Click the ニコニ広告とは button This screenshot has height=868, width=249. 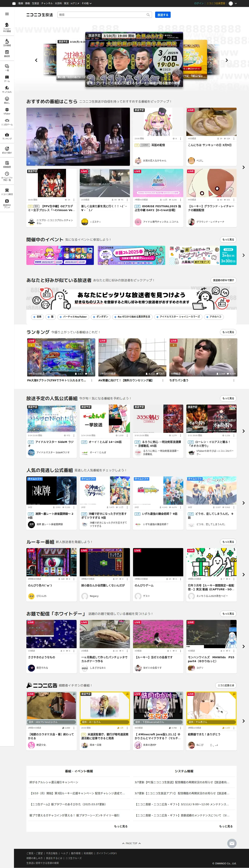click(226, 685)
